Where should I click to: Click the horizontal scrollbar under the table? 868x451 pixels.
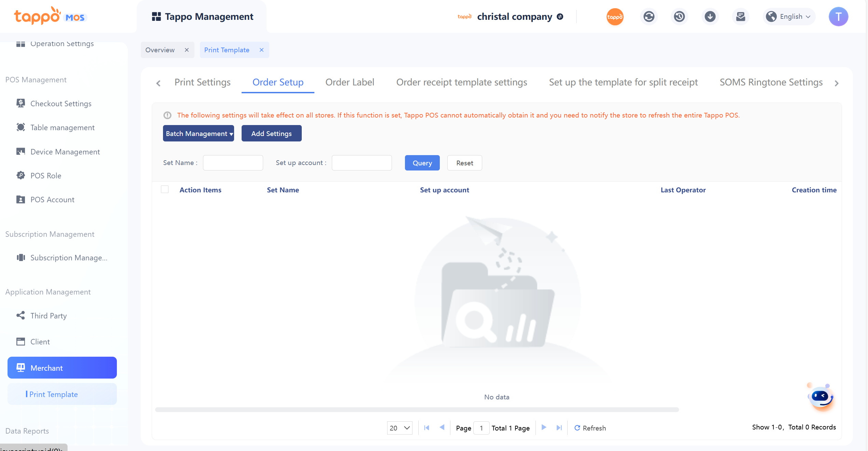tap(417, 409)
